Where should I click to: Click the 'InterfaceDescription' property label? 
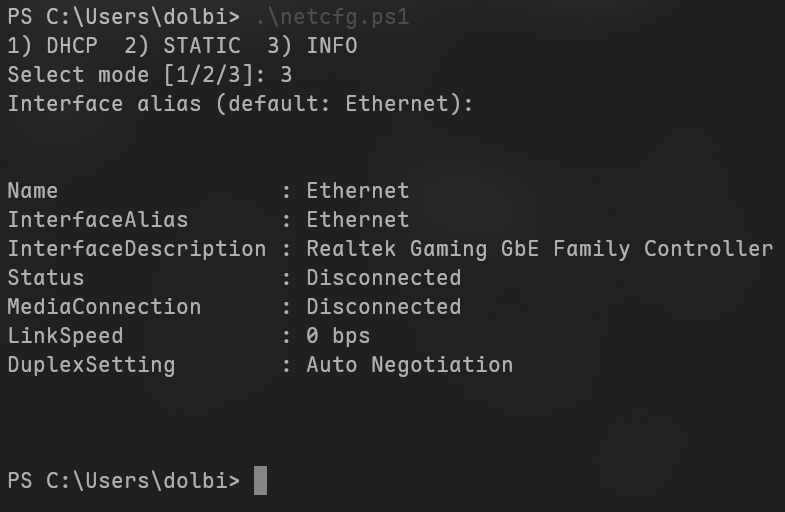click(137, 249)
